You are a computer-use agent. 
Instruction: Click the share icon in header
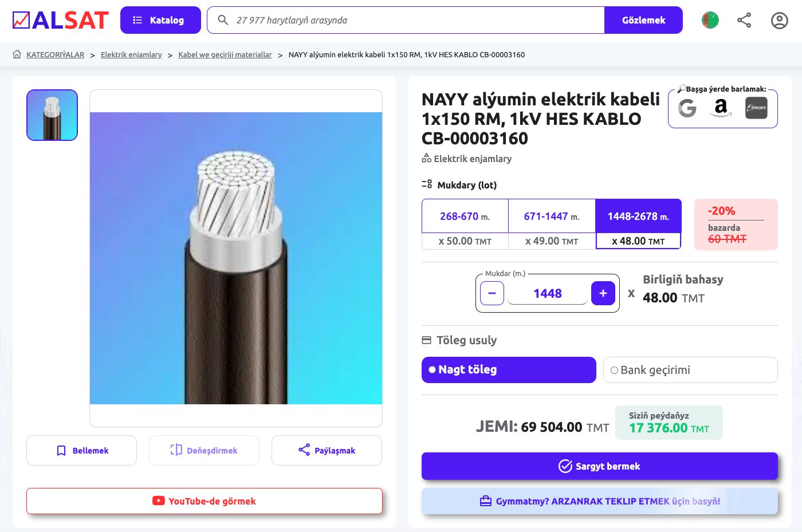(744, 21)
